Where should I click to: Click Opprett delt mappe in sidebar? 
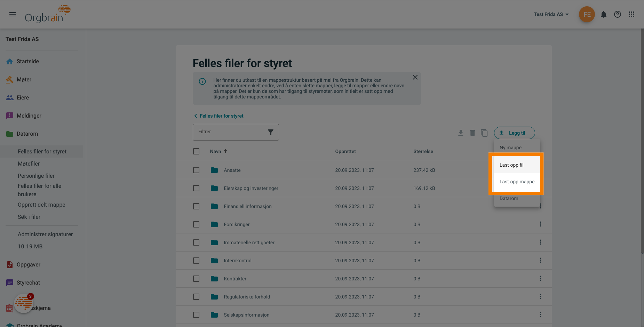(41, 205)
